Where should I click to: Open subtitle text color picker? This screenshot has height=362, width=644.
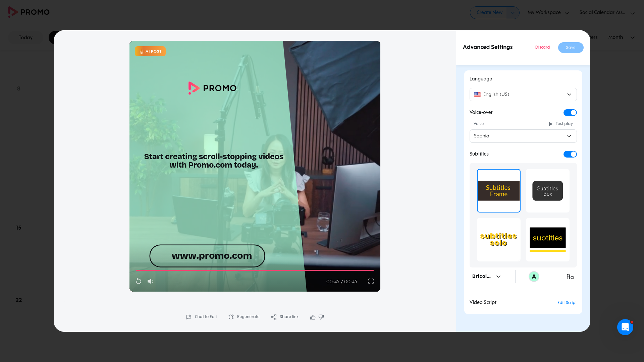534,277
